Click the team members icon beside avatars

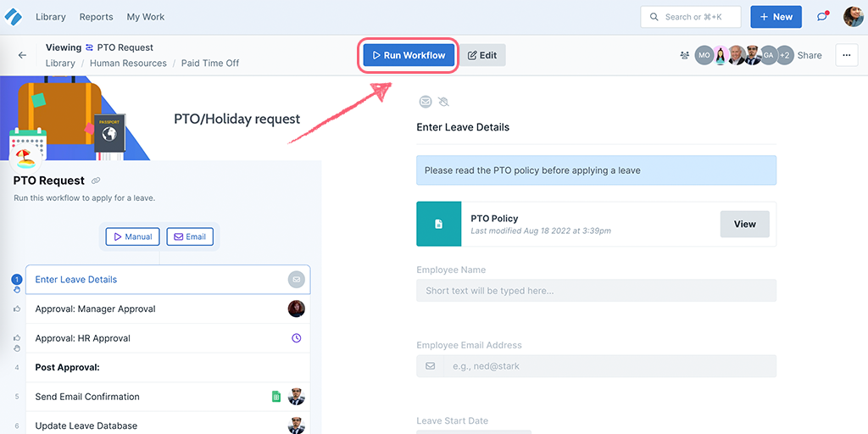click(685, 55)
